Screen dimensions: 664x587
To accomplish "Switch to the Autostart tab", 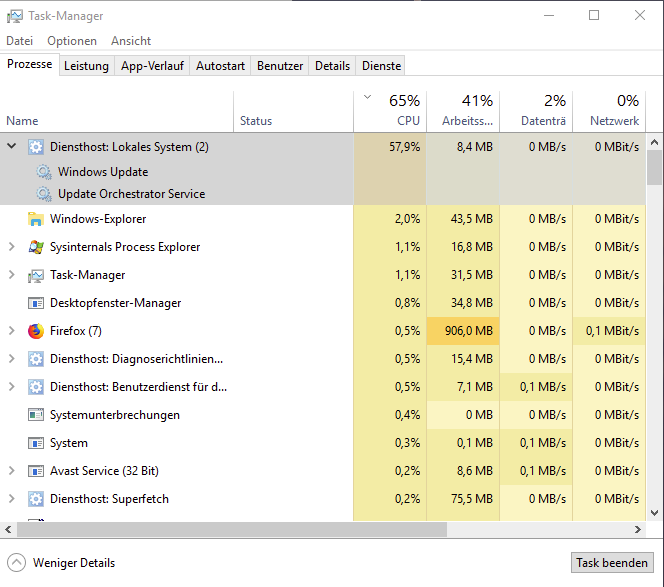I will pyautogui.click(x=220, y=66).
